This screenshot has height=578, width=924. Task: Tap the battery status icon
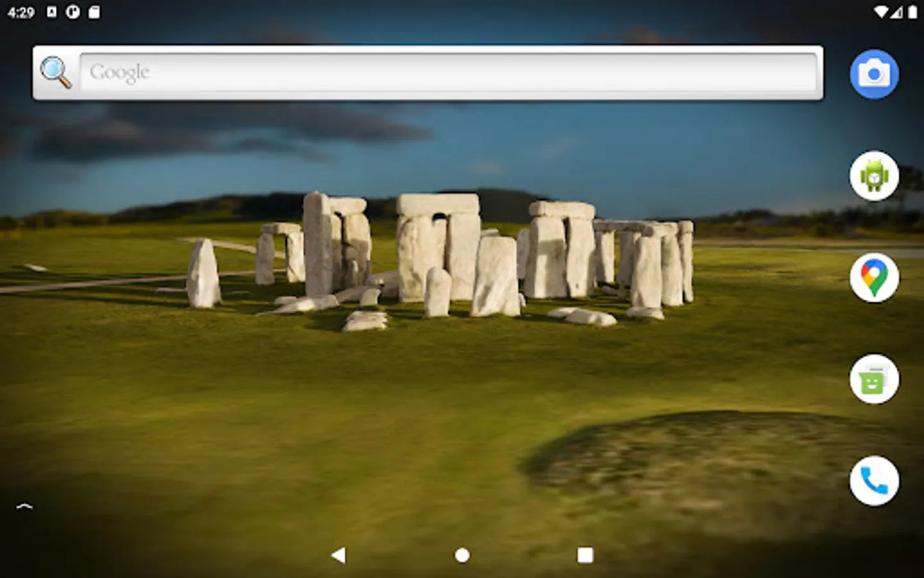912,12
